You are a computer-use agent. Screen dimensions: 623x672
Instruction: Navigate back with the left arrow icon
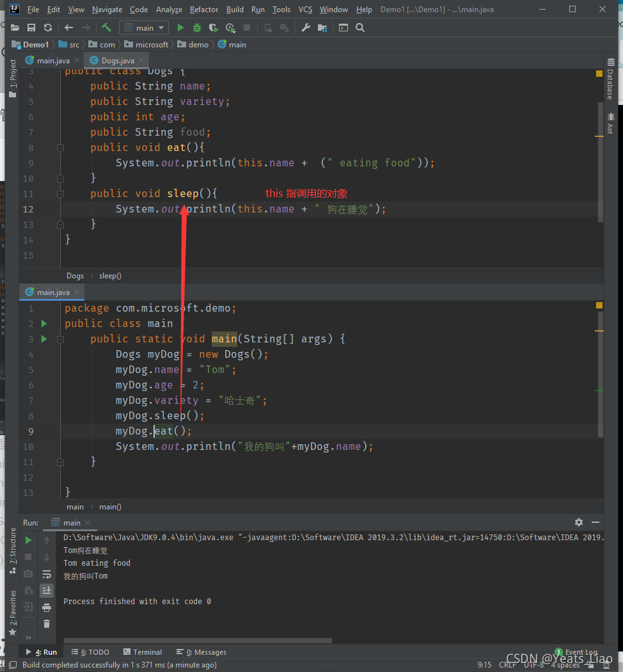tap(68, 28)
